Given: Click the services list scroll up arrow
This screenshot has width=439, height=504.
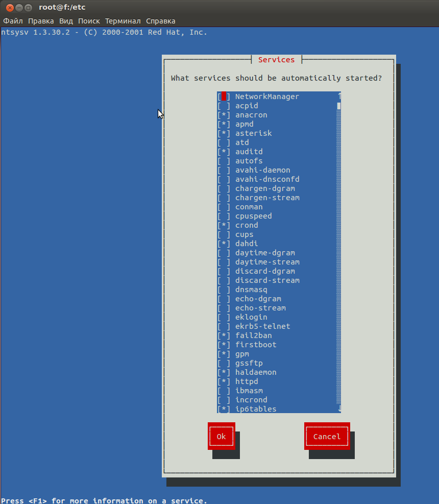Looking at the screenshot, I should click(339, 96).
